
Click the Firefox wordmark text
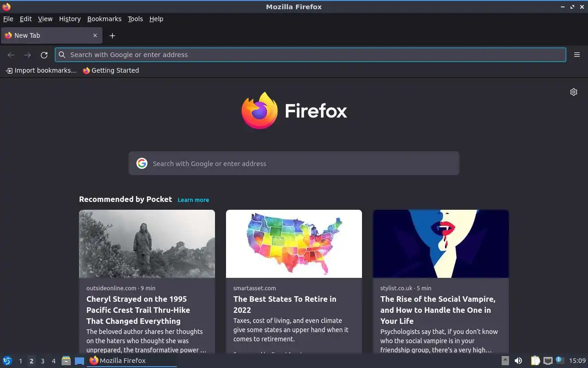pos(316,111)
